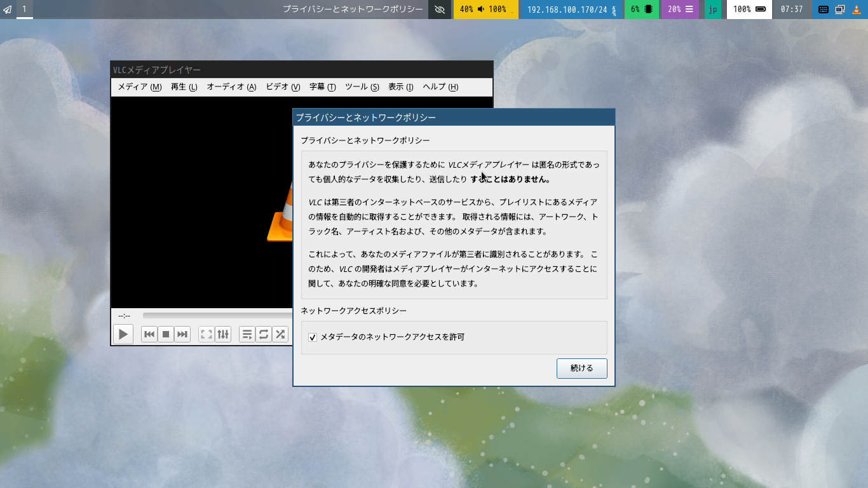Click the VLCメディアプレイヤー window title bar

302,70
